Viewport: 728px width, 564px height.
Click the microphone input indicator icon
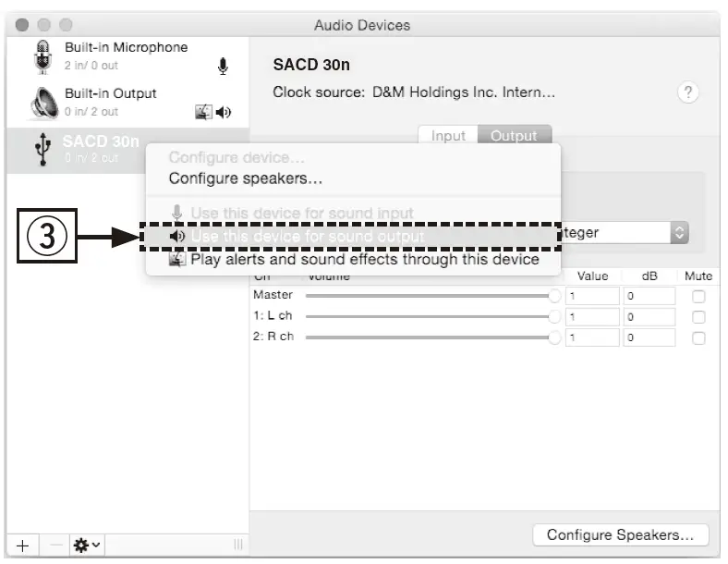tap(223, 67)
